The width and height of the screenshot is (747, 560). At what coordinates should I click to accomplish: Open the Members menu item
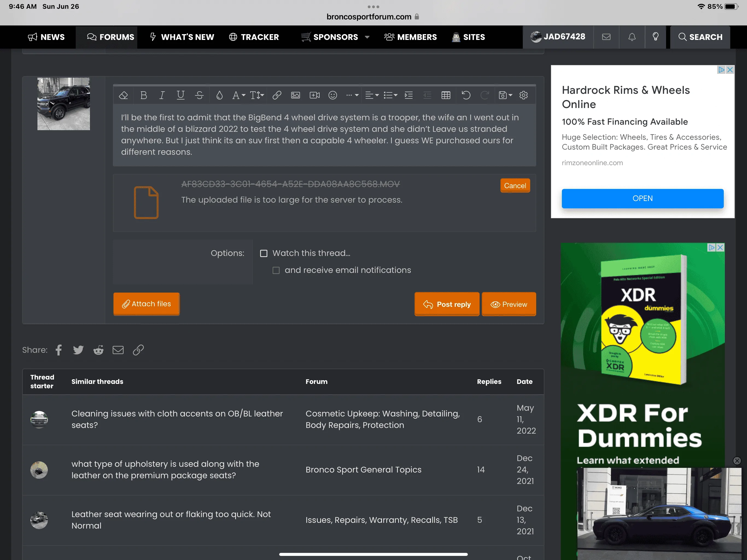(410, 37)
